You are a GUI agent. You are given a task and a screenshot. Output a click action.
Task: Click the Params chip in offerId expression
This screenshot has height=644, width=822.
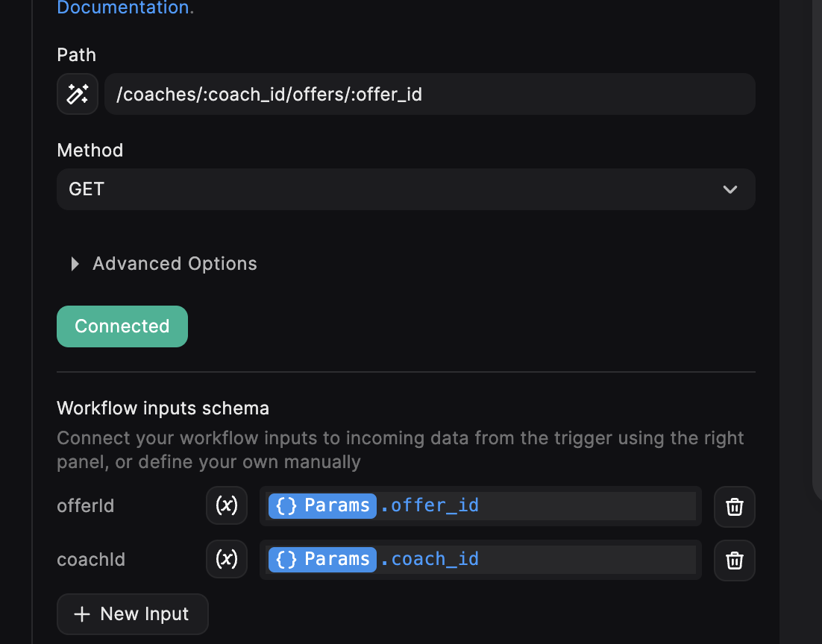[322, 505]
